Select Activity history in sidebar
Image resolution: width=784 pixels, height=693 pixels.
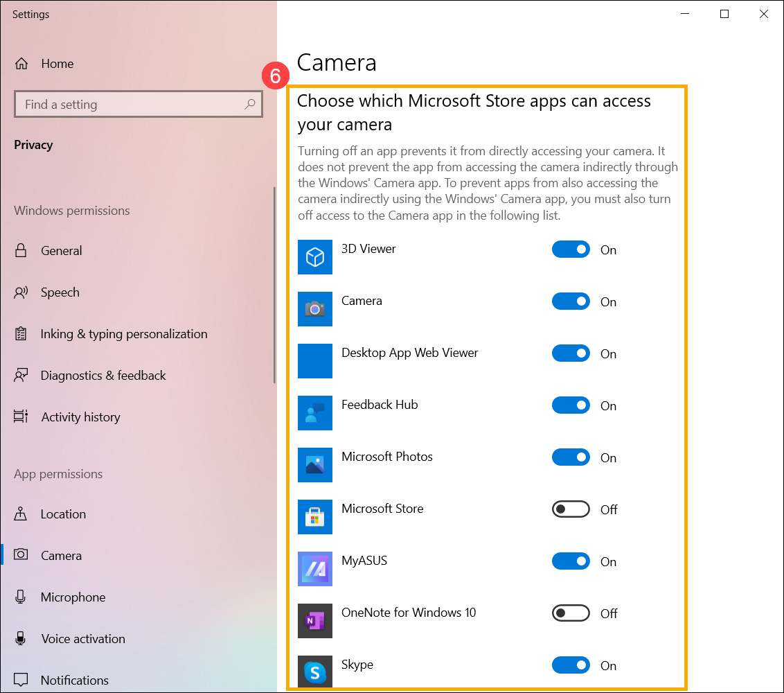pyautogui.click(x=138, y=416)
